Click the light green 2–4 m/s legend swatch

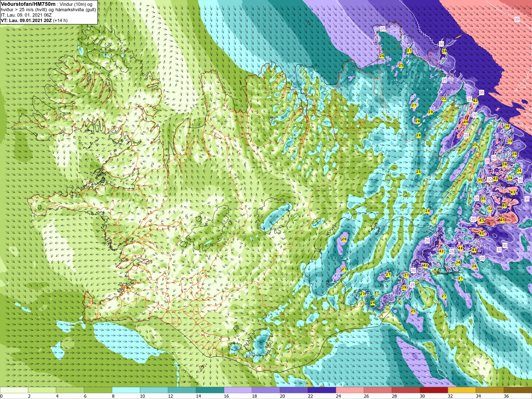pyautogui.click(x=42, y=390)
